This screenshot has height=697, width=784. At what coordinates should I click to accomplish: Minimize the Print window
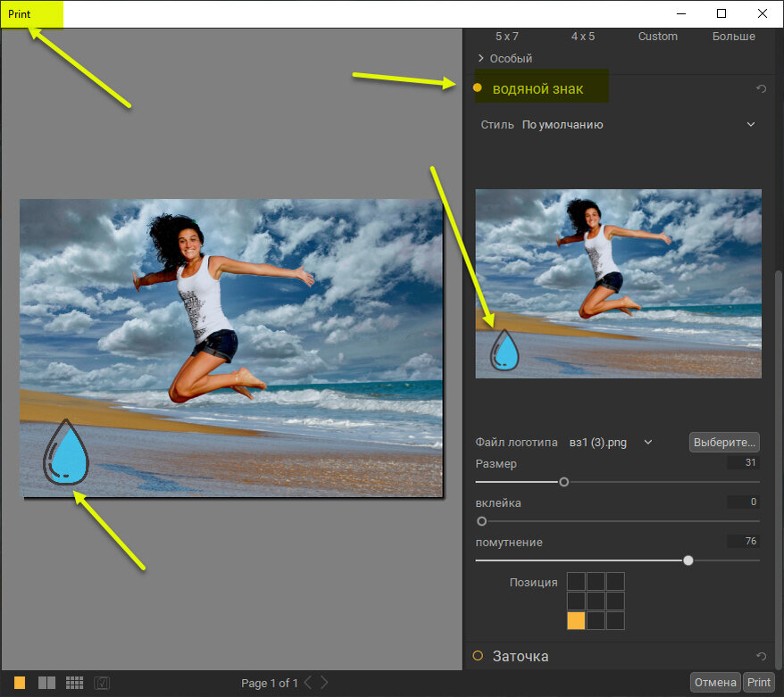point(681,13)
